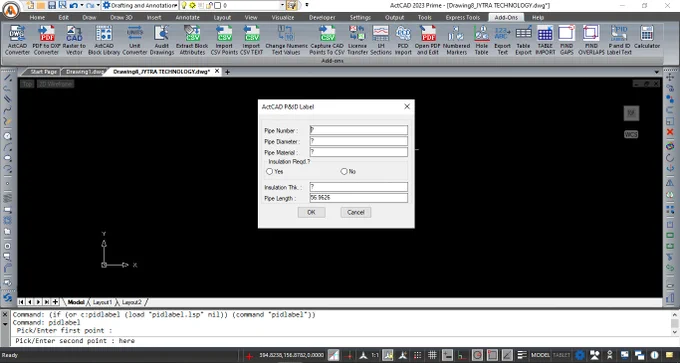Open LH Sections tool
The width and height of the screenshot is (680, 363).
pyautogui.click(x=381, y=40)
